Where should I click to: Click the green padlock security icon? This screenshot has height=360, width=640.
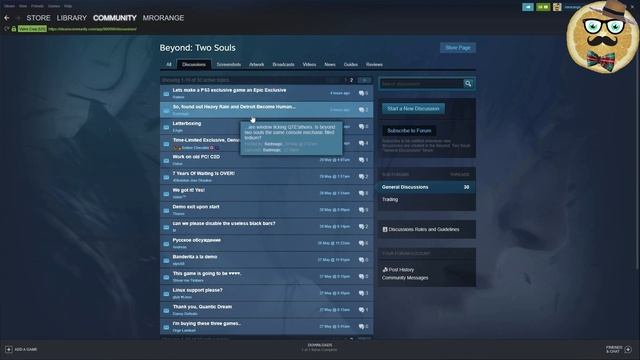point(13,29)
